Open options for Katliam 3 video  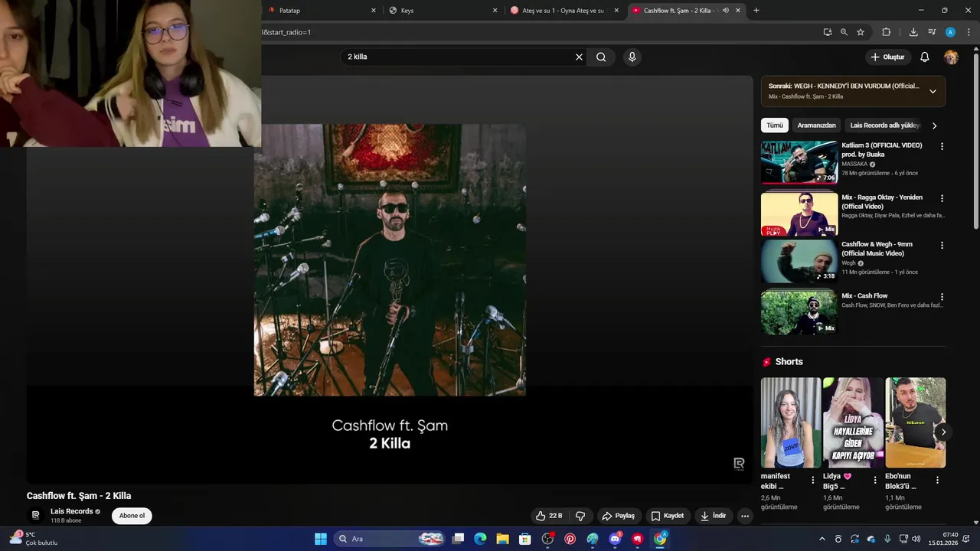[942, 146]
